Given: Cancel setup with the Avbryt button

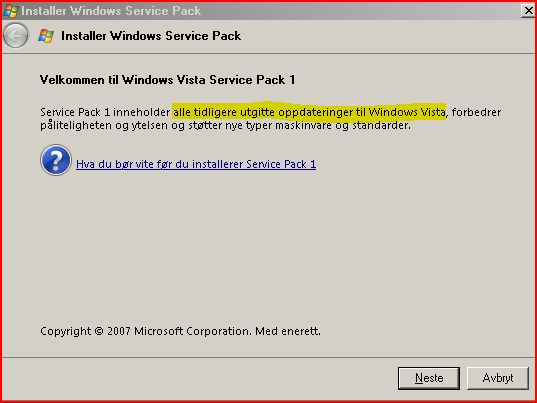Looking at the screenshot, I should tap(498, 378).
